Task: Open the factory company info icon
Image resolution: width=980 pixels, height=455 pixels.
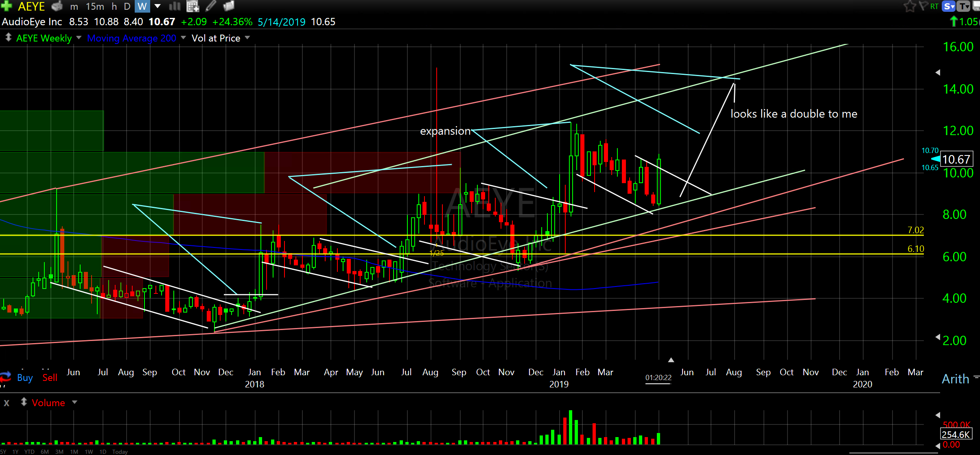Action: pyautogui.click(x=57, y=6)
